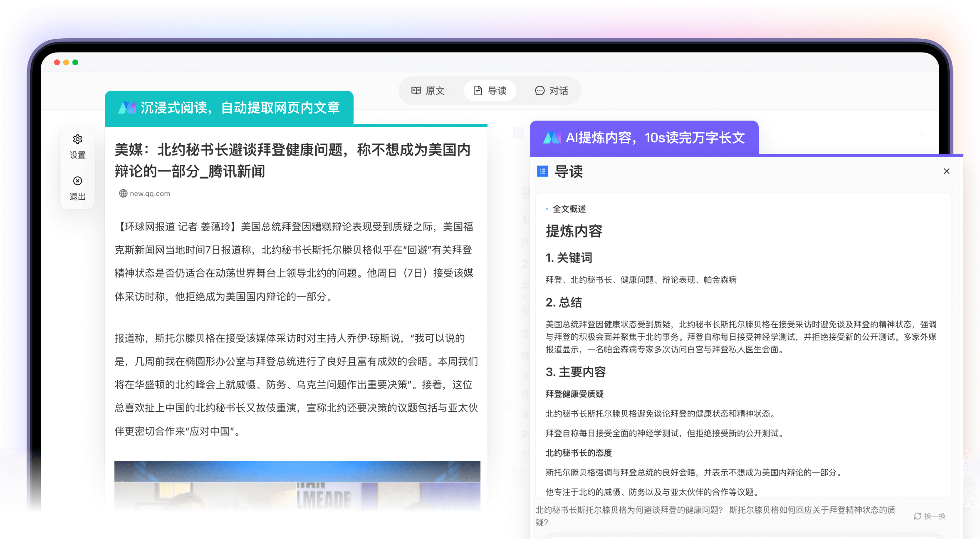Open the new.qq.com source link
Image resolution: width=980 pixels, height=539 pixels.
click(x=149, y=193)
